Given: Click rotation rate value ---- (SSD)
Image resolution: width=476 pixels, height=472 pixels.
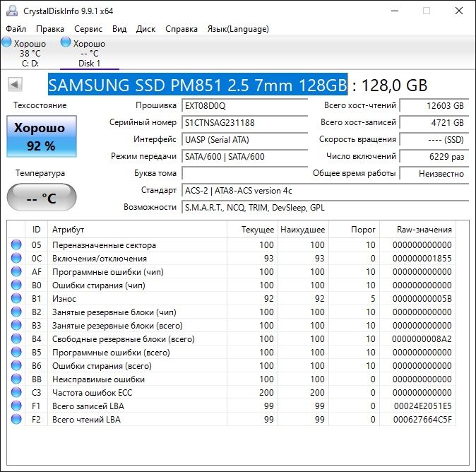Looking at the screenshot, I should pyautogui.click(x=434, y=140).
